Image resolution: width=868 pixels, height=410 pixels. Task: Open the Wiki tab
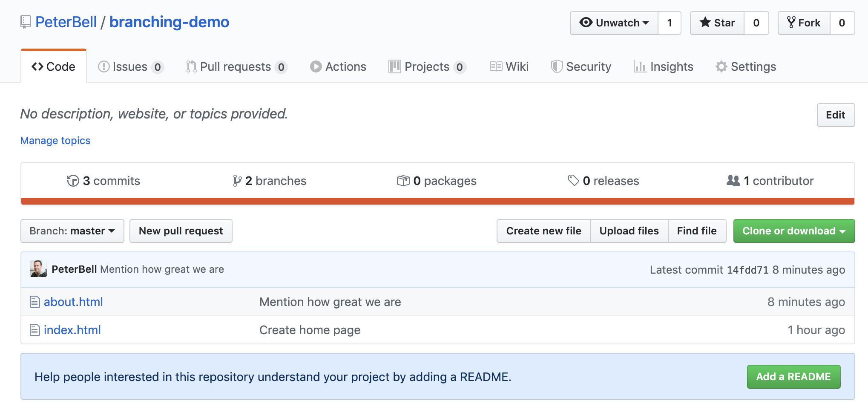pyautogui.click(x=509, y=67)
